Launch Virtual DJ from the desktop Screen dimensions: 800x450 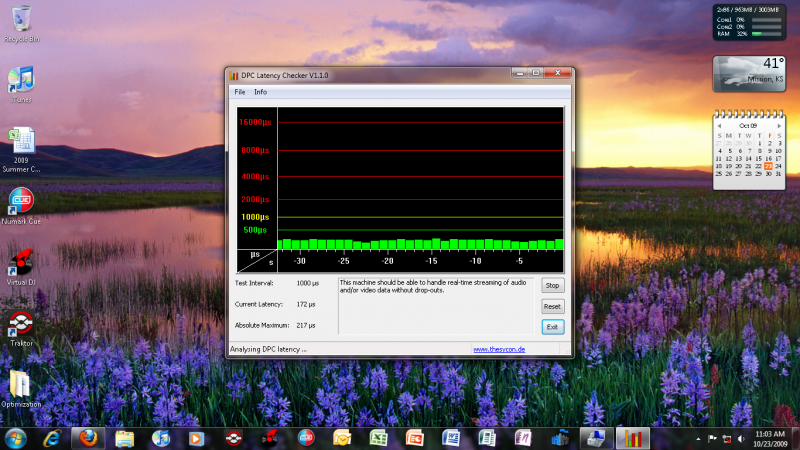(x=21, y=263)
